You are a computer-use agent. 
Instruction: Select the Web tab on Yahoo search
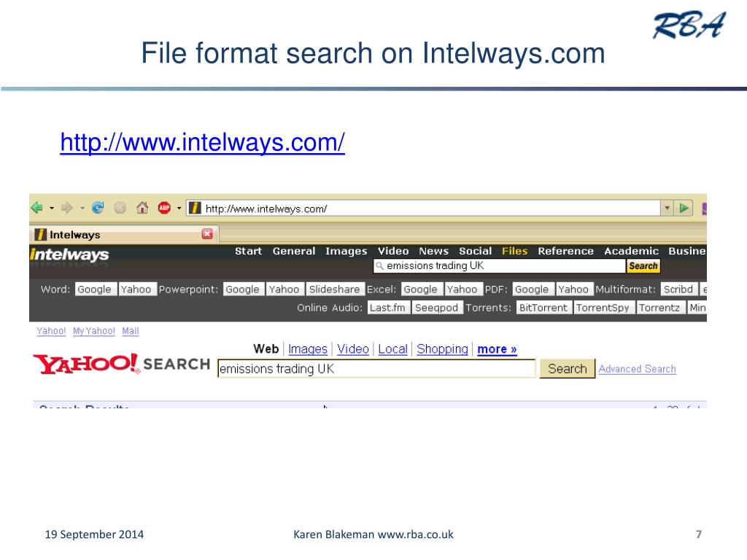click(x=266, y=349)
